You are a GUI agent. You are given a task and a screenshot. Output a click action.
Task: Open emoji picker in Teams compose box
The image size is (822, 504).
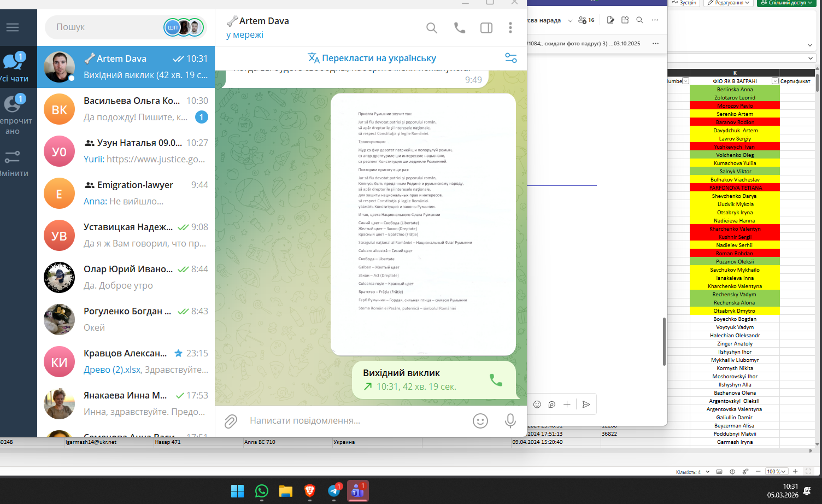537,405
